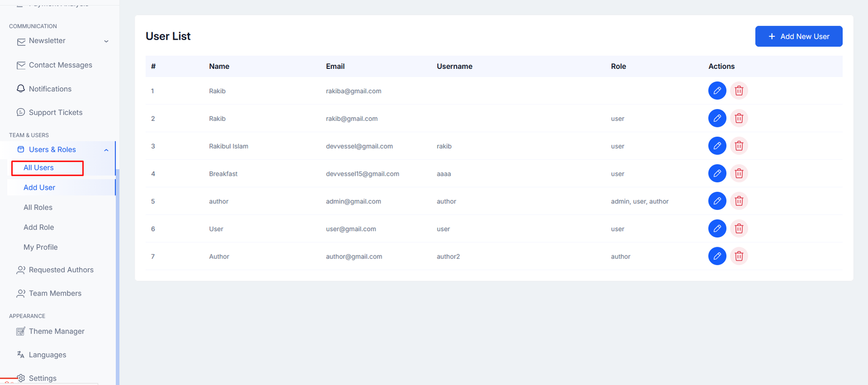
Task: Click username 'author2'
Action: [448, 256]
